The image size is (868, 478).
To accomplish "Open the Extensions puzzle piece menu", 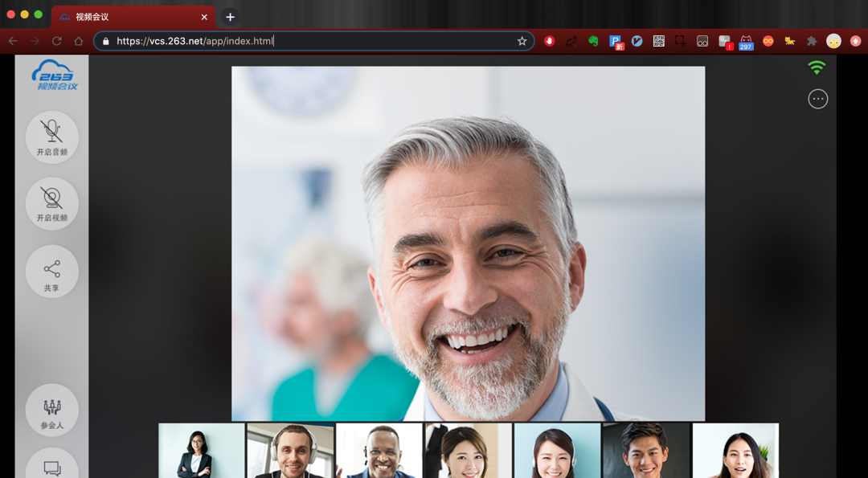I will coord(812,41).
